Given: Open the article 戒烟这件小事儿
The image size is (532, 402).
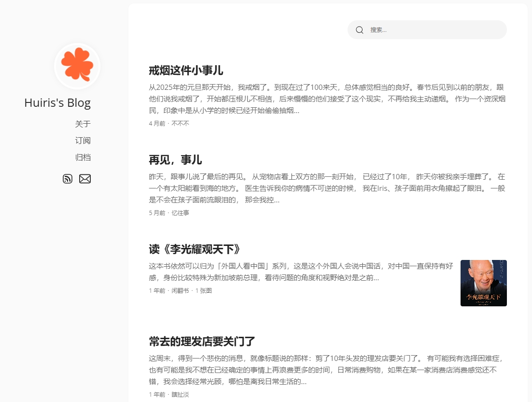Looking at the screenshot, I should coord(185,71).
